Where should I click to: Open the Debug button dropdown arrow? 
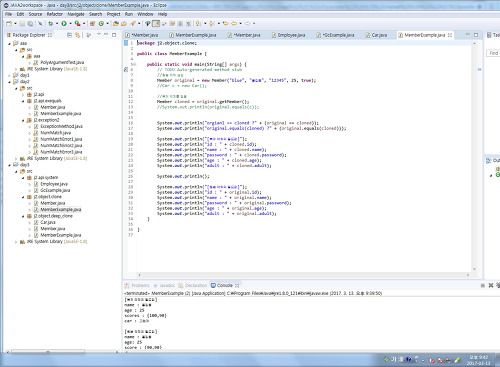point(57,23)
